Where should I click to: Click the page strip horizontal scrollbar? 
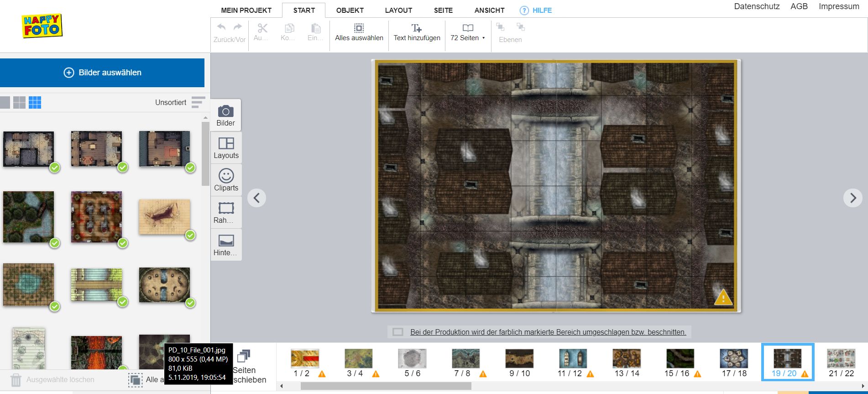click(386, 386)
